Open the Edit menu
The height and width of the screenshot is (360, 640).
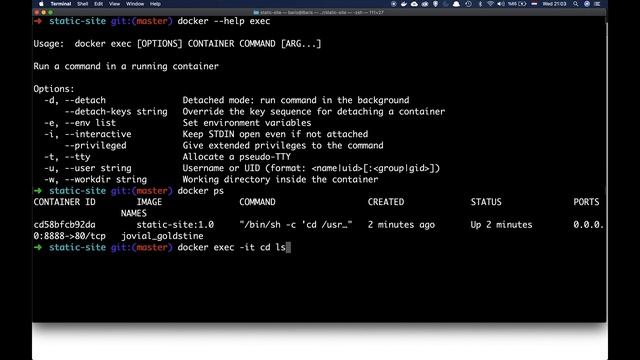click(x=98, y=4)
